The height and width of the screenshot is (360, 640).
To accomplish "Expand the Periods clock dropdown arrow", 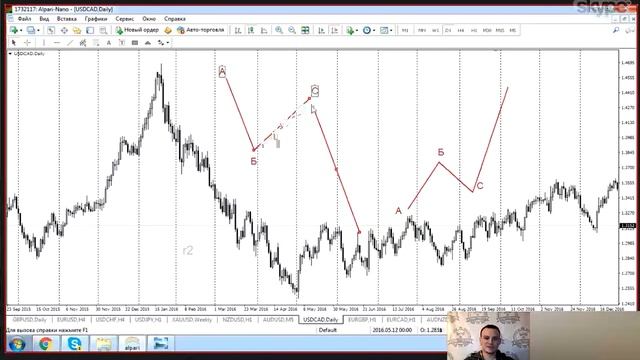I will [374, 31].
